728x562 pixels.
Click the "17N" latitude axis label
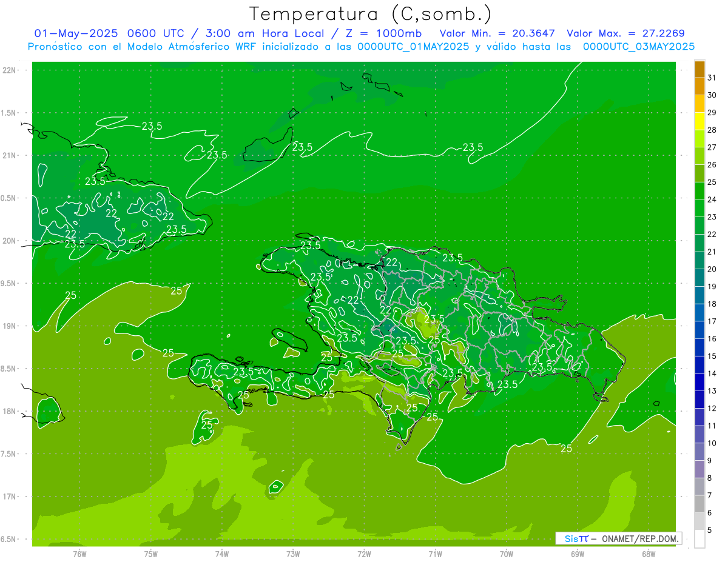pos(10,497)
